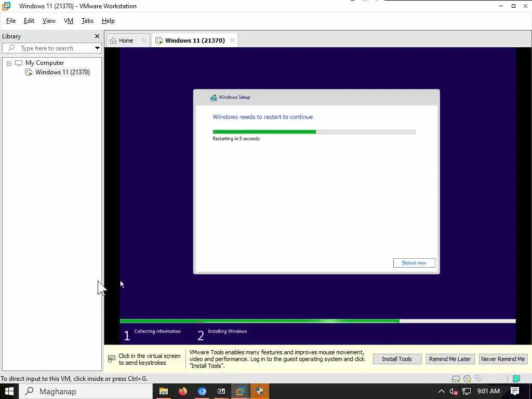Click the shield installer taskbar icon
The image size is (532, 399).
pos(260,391)
